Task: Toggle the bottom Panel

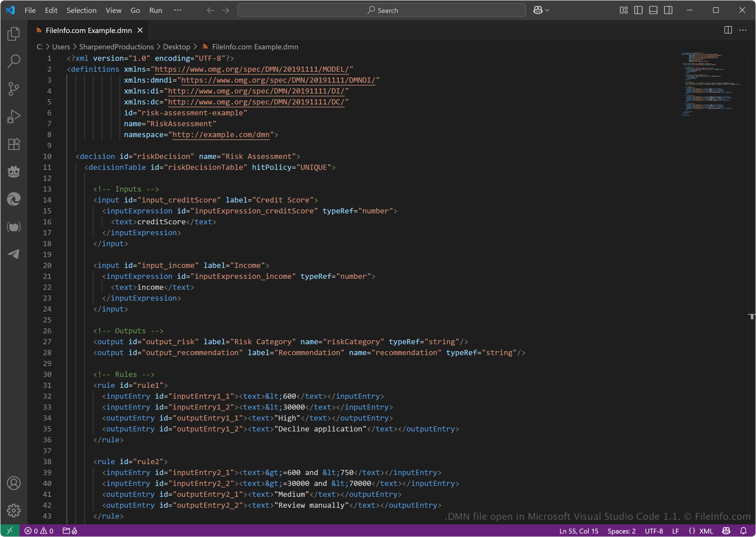Action: (653, 10)
